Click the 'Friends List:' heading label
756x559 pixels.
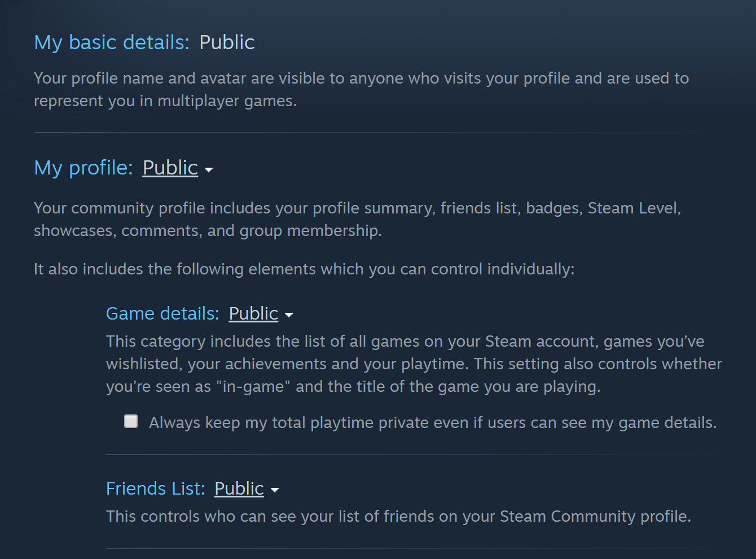click(155, 488)
